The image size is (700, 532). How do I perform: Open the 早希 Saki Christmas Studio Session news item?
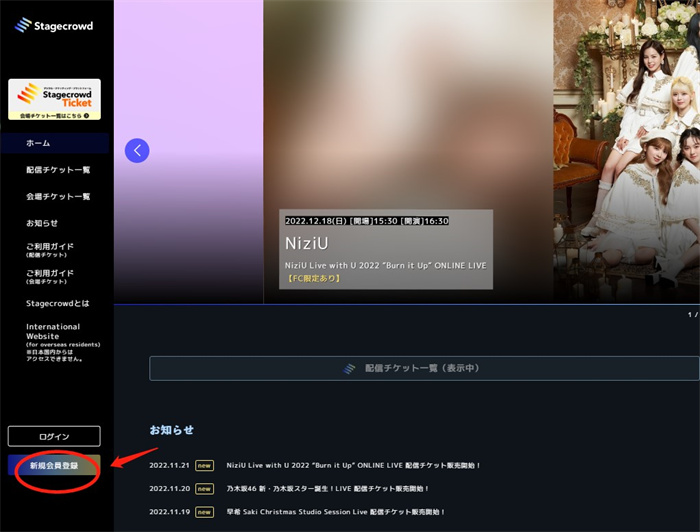tap(335, 512)
